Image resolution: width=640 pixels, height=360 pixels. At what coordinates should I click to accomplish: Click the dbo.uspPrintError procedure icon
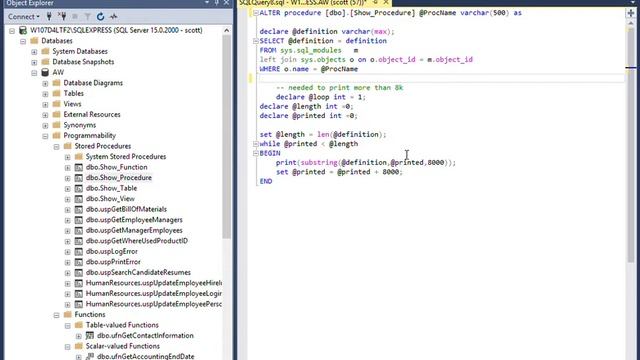(78, 262)
